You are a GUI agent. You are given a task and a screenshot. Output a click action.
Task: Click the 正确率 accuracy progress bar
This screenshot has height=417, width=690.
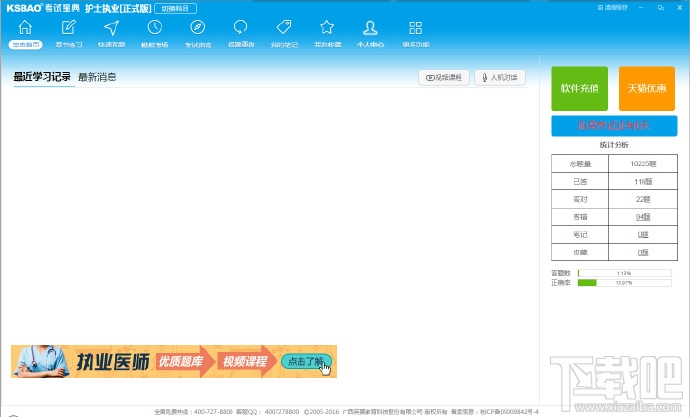tap(624, 283)
